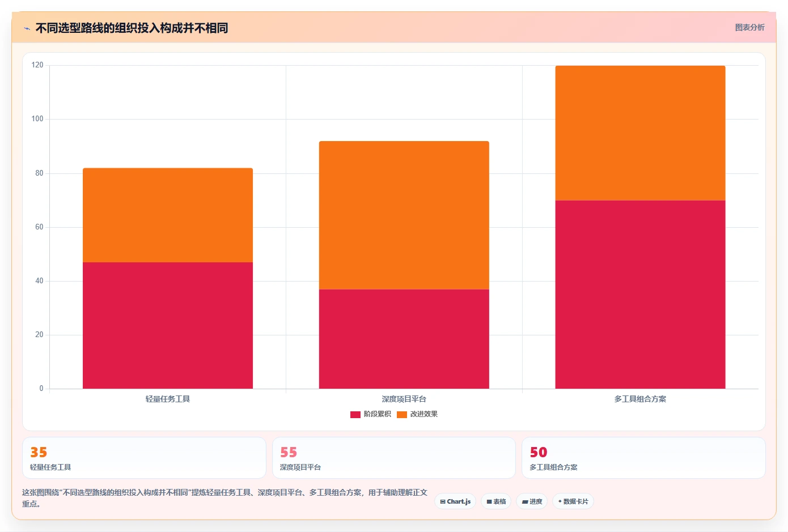Click the orange 改进效果 bar for 深度项目平台
Screen dimensions: 788x532
click(404, 215)
